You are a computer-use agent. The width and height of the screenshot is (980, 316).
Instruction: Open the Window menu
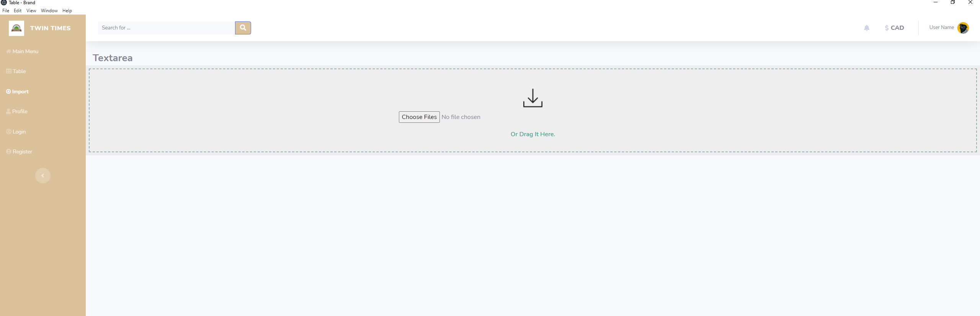point(49,11)
